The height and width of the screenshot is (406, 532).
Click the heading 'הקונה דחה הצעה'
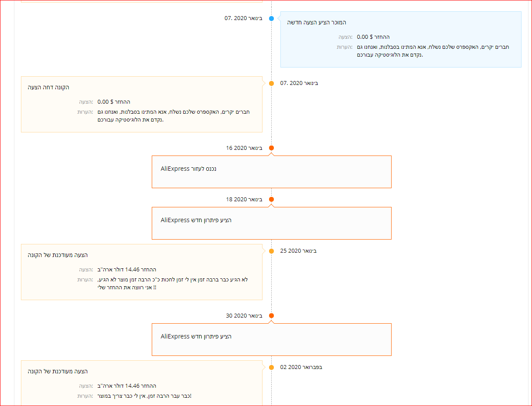tap(48, 87)
